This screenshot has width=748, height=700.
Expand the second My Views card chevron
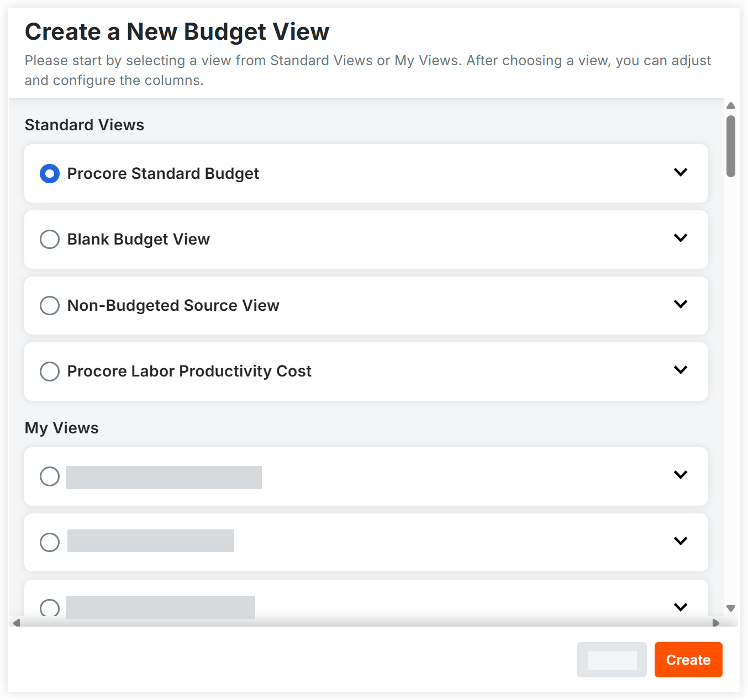point(681,541)
